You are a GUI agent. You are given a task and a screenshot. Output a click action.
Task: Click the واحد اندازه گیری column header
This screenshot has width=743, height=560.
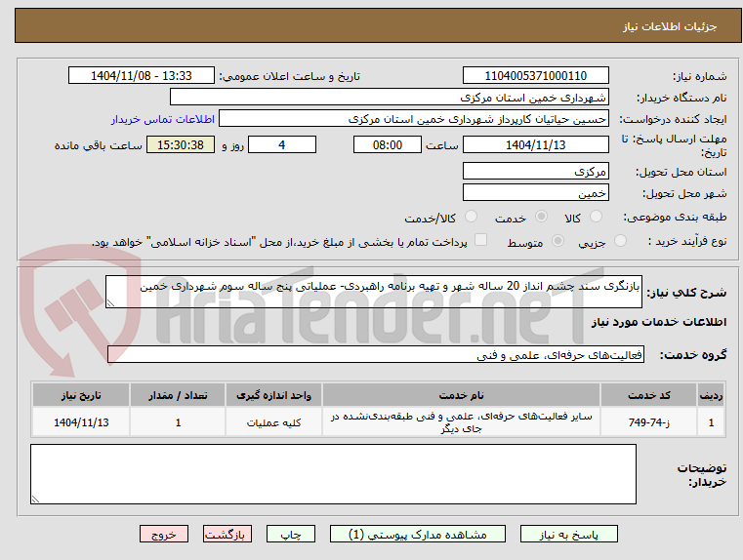pos(274,395)
